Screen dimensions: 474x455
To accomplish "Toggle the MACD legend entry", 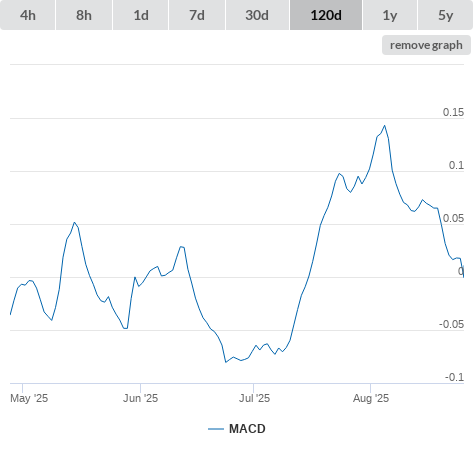I will [x=237, y=429].
